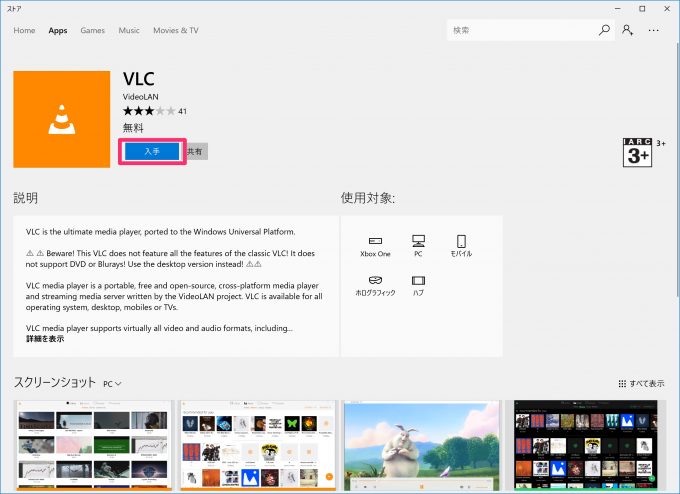Click the VideoLAN publisher link
This screenshot has width=680, height=494.
coord(141,97)
